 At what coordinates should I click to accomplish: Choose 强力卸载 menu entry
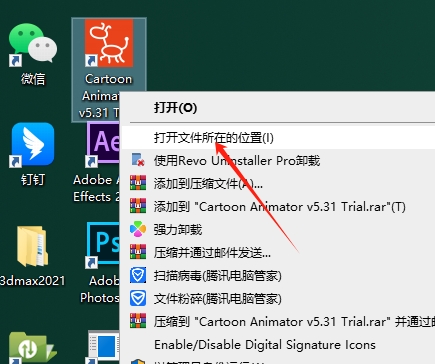click(277, 230)
